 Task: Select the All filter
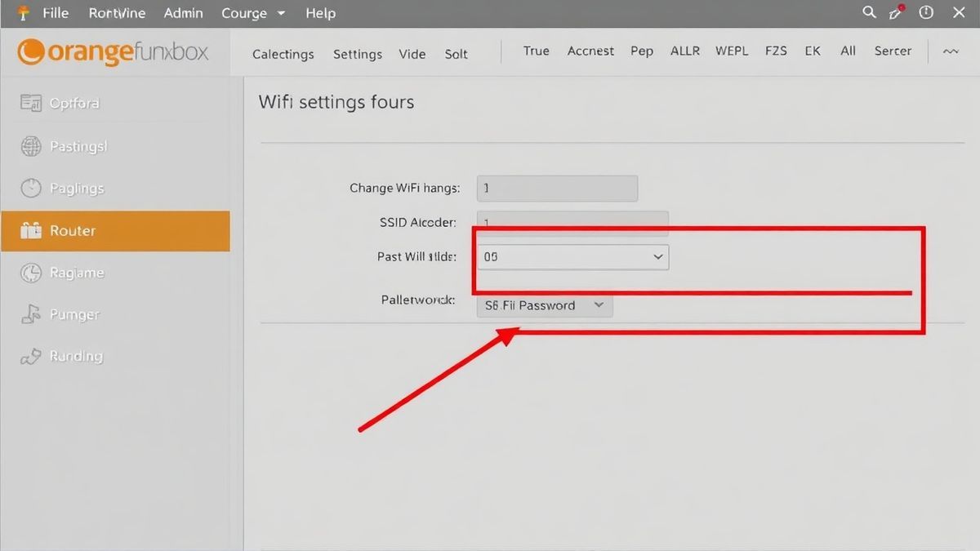(x=849, y=51)
